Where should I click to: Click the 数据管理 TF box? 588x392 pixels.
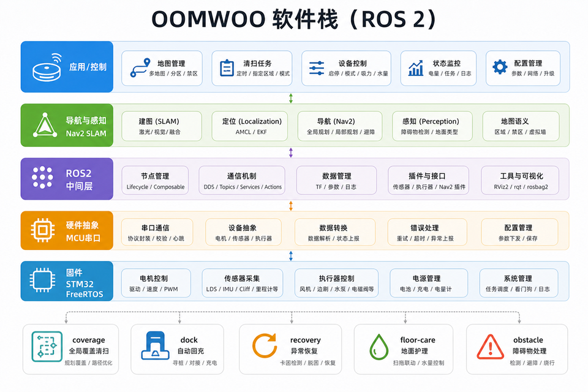(x=336, y=181)
